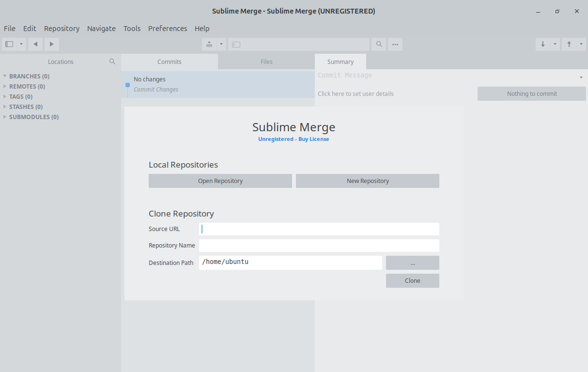Click the Destination Path field

(291, 263)
